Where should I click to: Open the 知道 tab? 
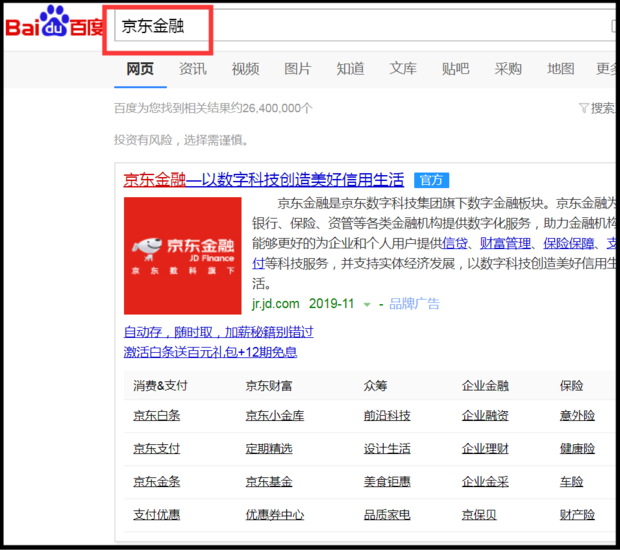350,69
